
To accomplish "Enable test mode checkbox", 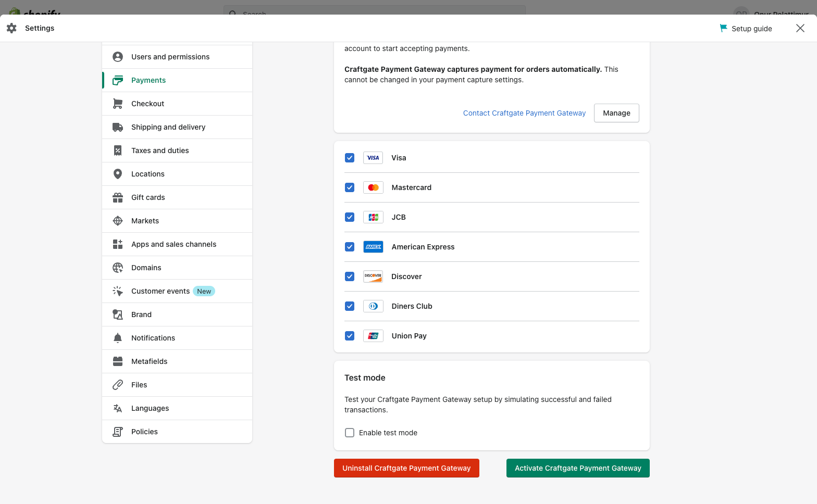I will (350, 433).
